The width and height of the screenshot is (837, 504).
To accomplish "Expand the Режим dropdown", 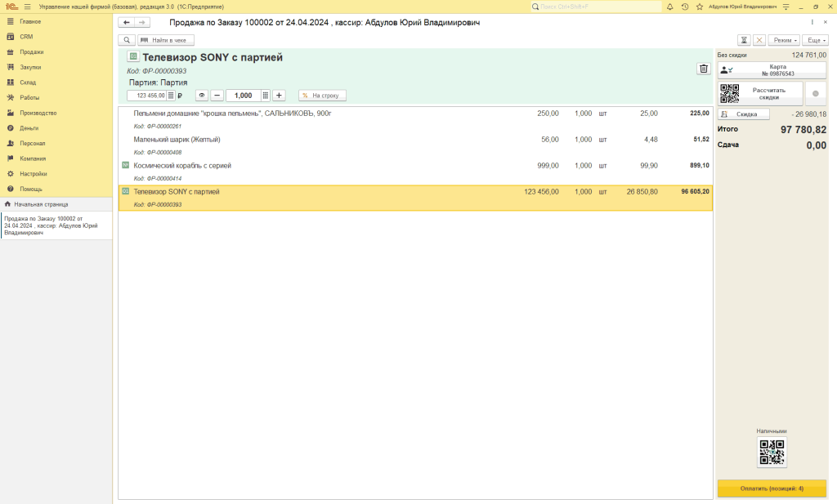I will [785, 40].
